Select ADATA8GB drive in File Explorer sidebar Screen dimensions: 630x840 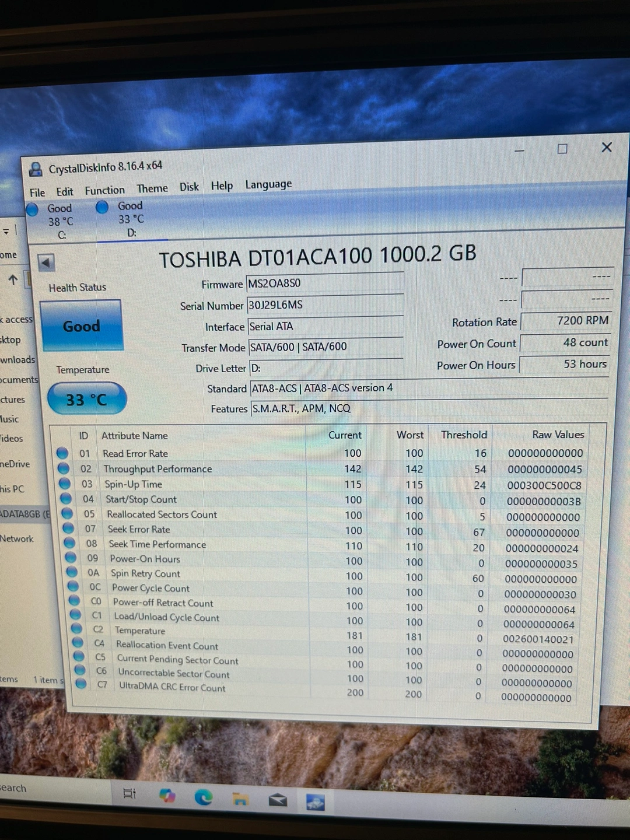coord(25,514)
